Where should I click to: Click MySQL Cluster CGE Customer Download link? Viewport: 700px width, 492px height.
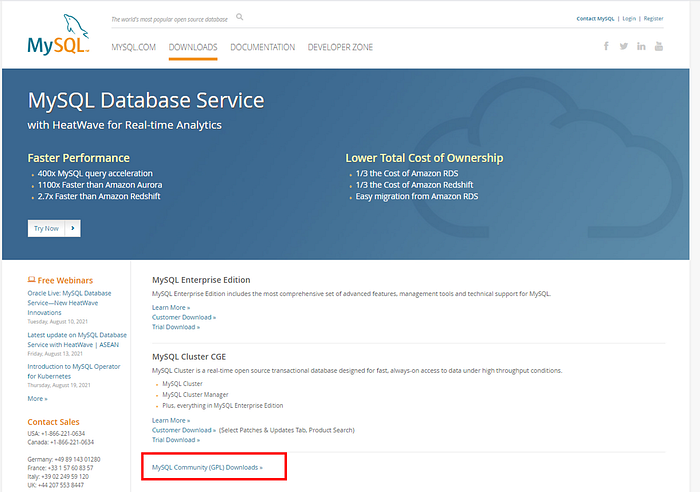pos(184,430)
